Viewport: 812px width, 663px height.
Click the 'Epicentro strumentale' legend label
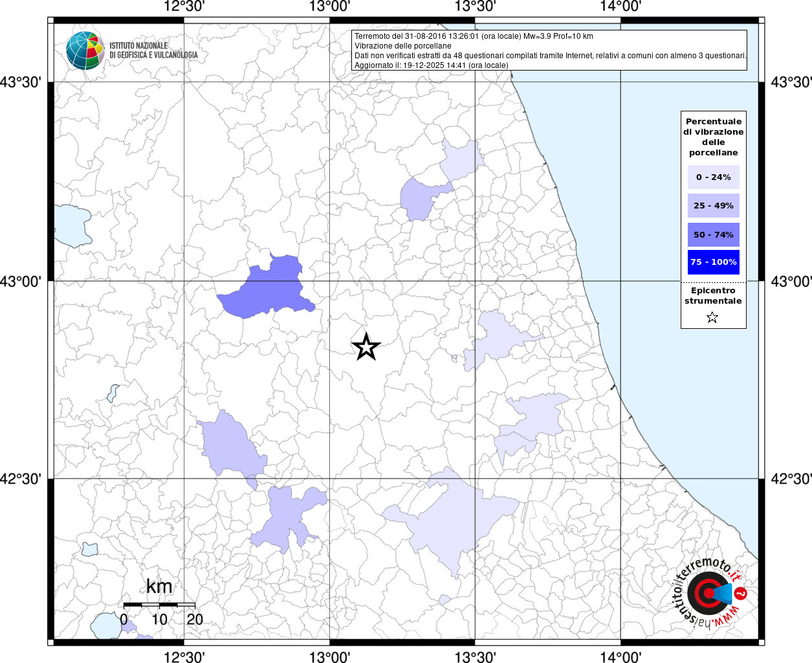(713, 296)
